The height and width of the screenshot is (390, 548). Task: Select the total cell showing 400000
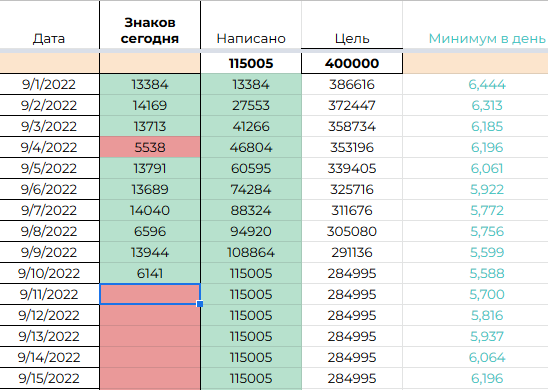pyautogui.click(x=352, y=63)
